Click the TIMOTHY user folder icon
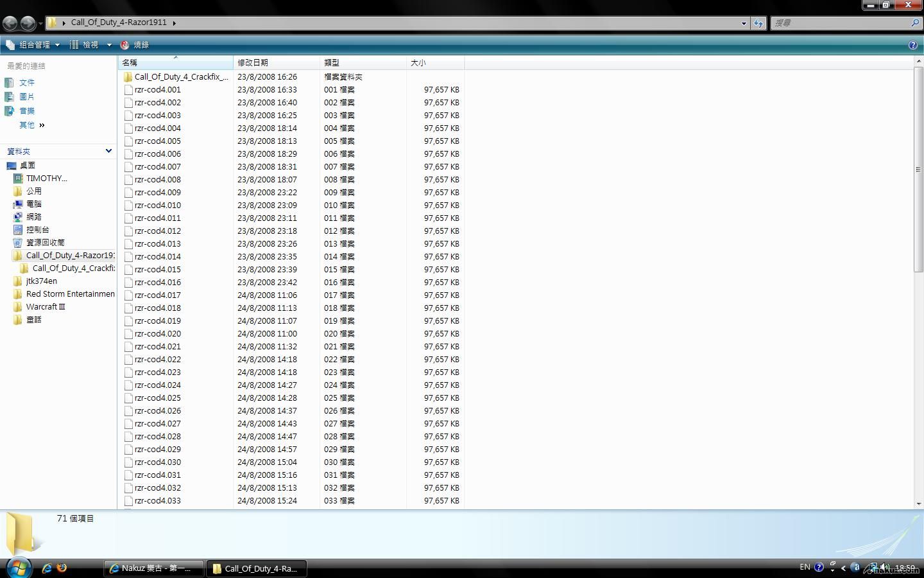The image size is (924, 578). pos(18,179)
